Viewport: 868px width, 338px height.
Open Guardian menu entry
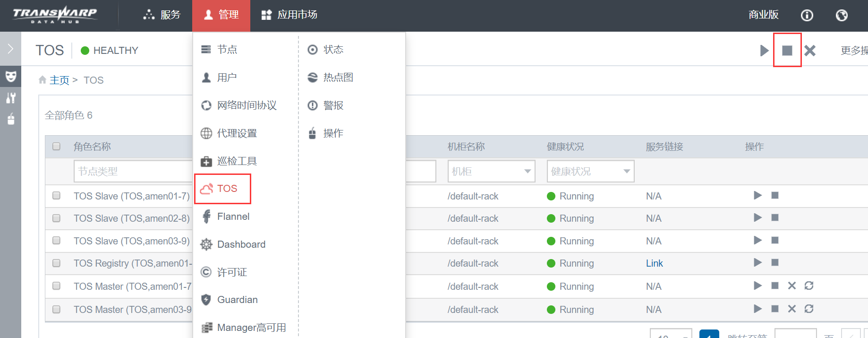click(x=230, y=300)
